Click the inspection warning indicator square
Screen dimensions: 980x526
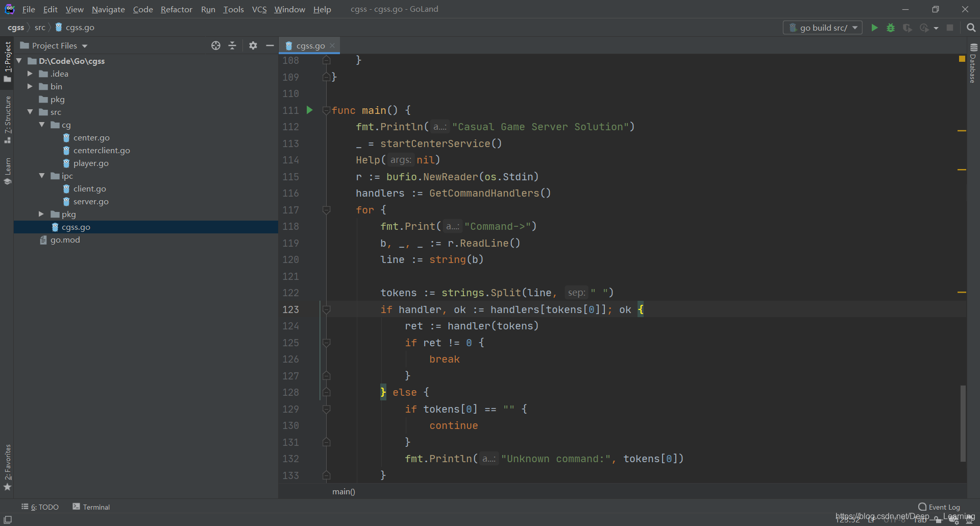coord(962,59)
